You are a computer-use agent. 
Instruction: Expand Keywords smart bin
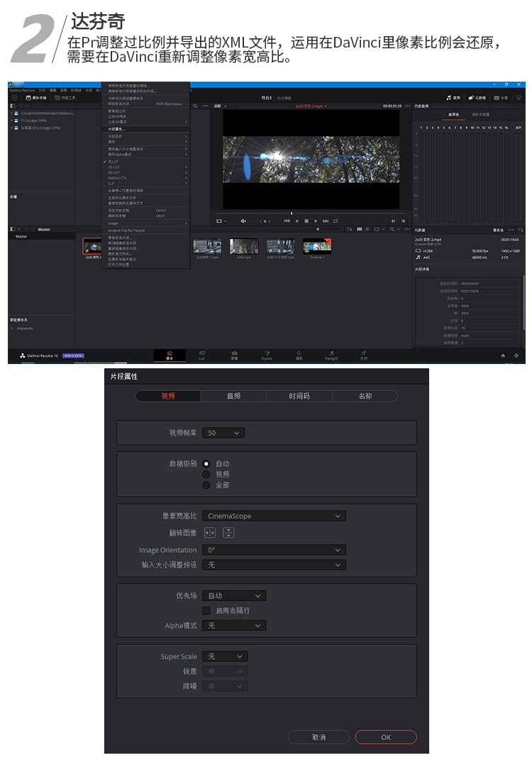click(x=11, y=329)
